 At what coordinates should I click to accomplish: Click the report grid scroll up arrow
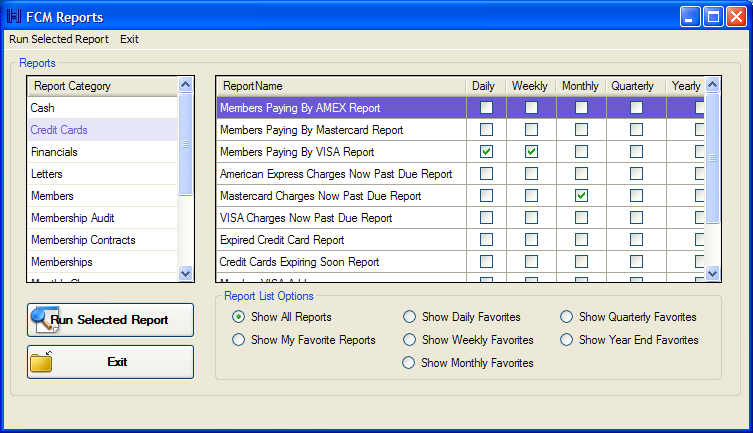713,85
